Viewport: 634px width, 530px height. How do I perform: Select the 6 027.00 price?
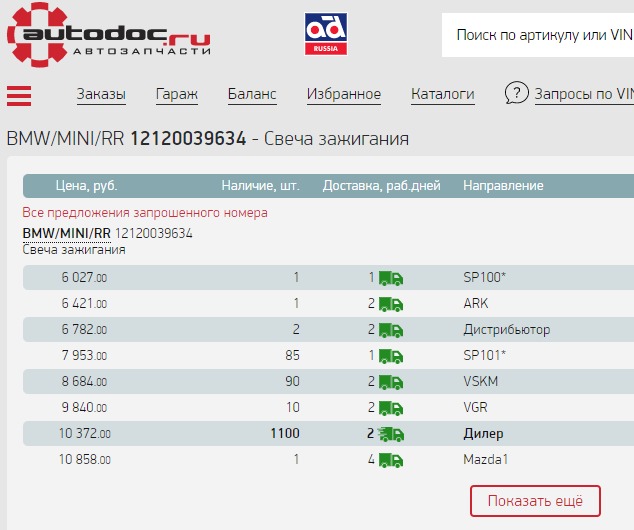tap(84, 277)
